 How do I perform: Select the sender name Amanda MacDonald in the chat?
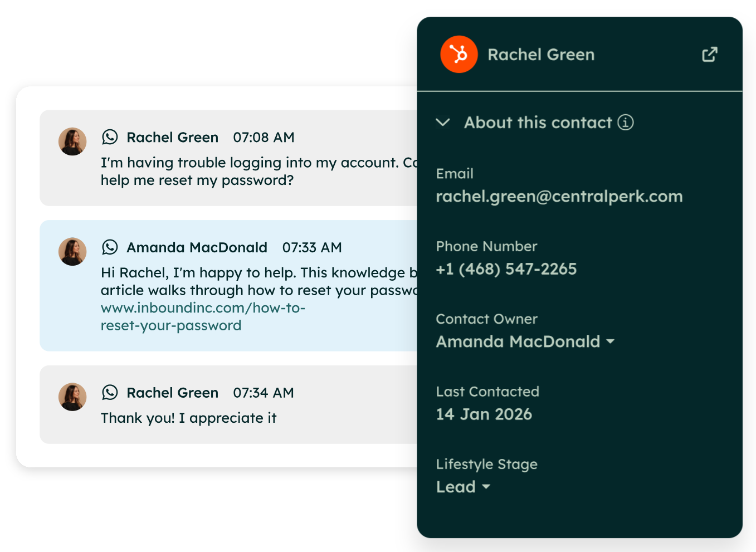[x=197, y=247]
